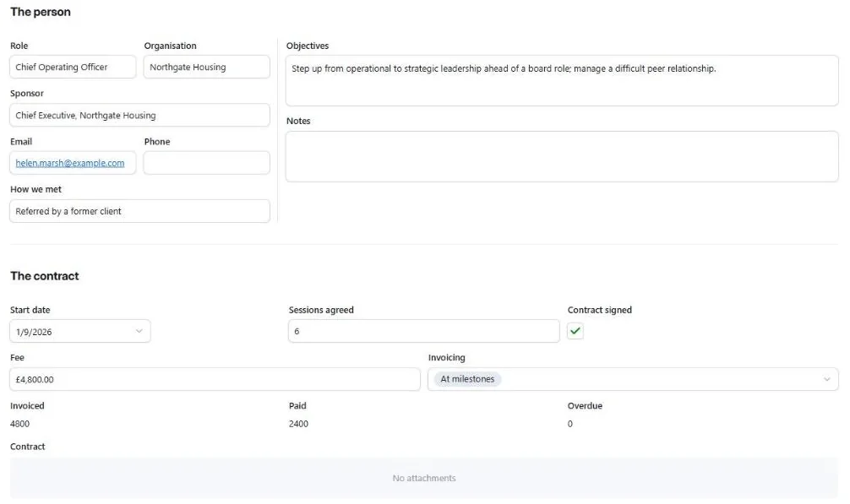Open the helen.marsh@example.com email link
This screenshot has width=850, height=504.
(x=70, y=163)
